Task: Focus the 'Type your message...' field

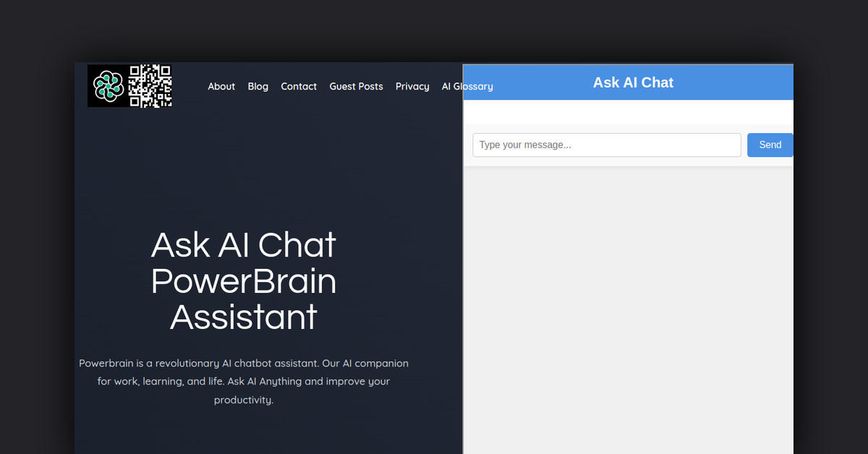Action: tap(606, 145)
